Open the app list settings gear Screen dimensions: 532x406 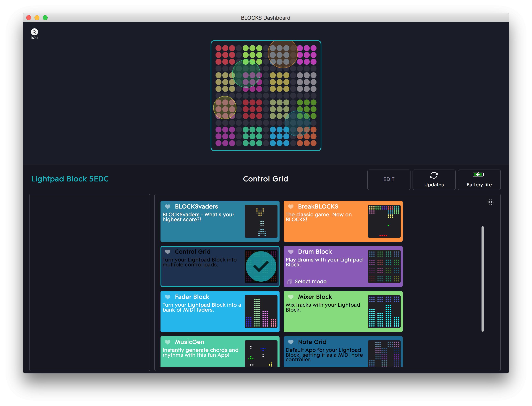(x=490, y=202)
